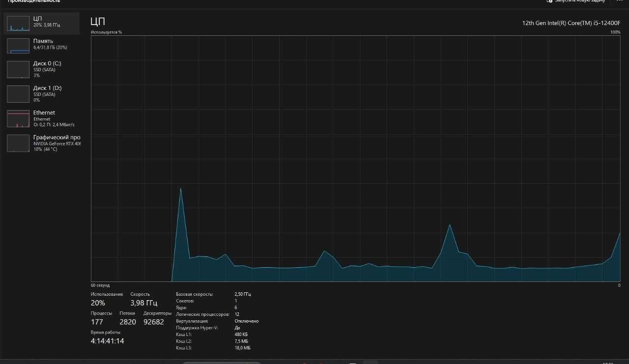The height and width of the screenshot is (364, 629).
Task: Click Запустить новую задачу button
Action: click(x=576, y=1)
